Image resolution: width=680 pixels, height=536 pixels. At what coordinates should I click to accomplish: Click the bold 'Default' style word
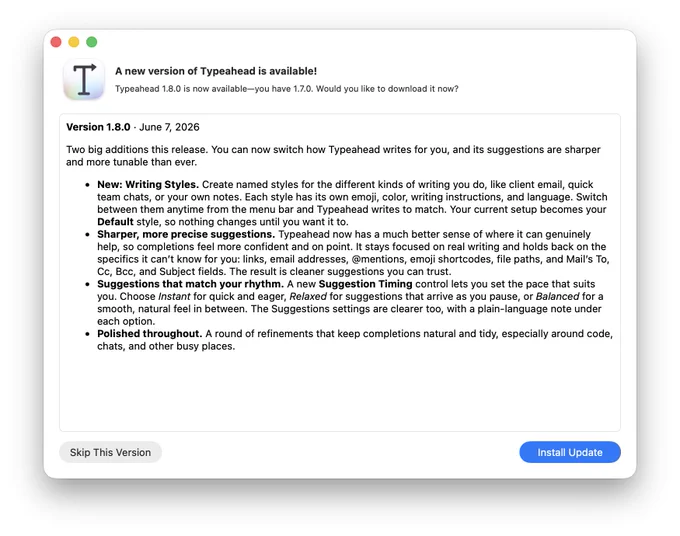click(115, 222)
